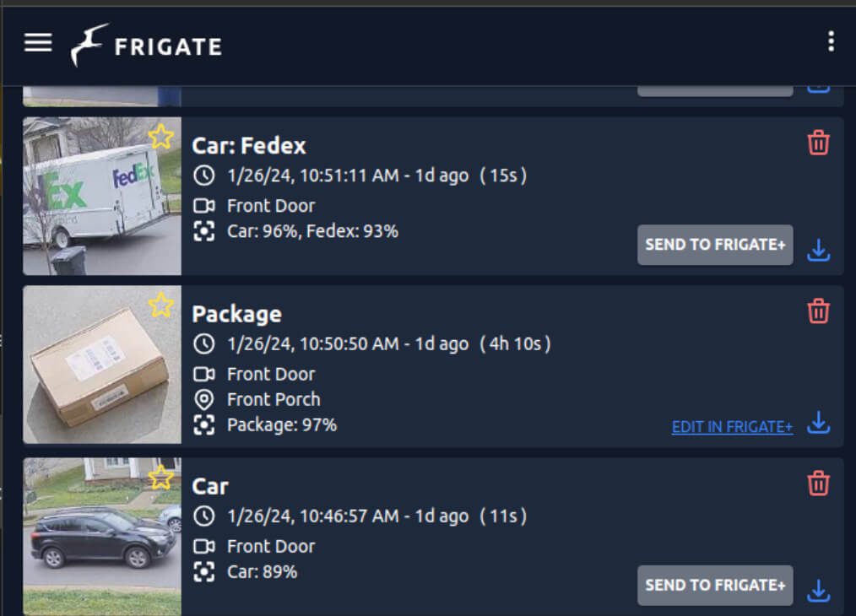Click the Frigate bird logo
The image size is (856, 616).
coord(89,45)
